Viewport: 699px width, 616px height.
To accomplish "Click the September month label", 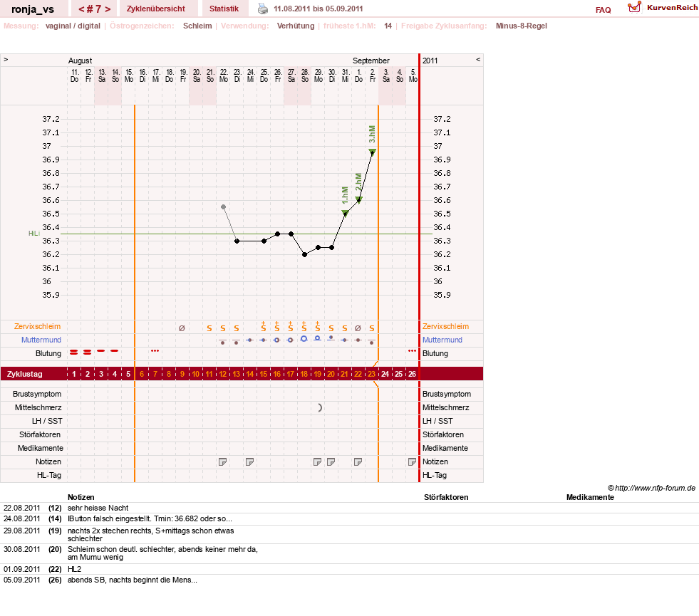I will tap(371, 61).
